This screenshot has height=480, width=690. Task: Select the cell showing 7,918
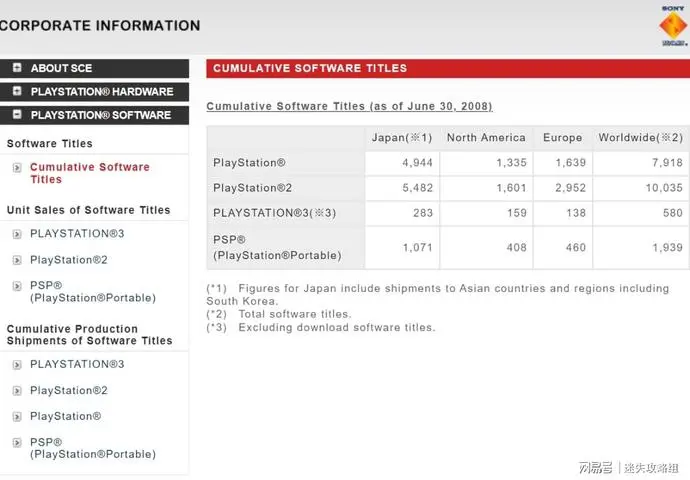pyautogui.click(x=641, y=163)
